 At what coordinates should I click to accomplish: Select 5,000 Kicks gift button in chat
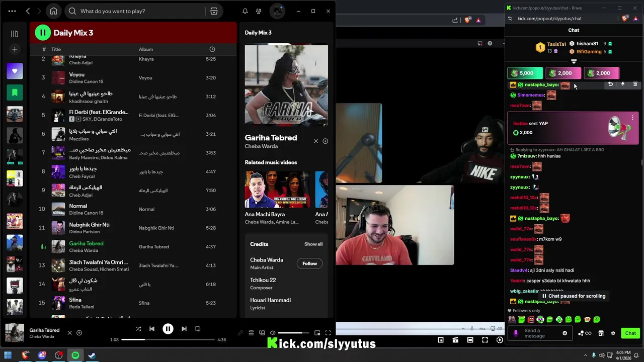coord(525,73)
